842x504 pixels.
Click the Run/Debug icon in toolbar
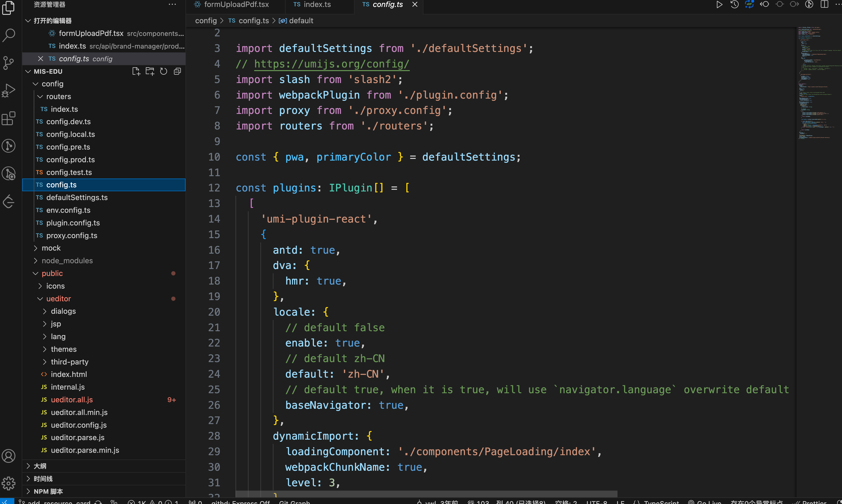point(718,5)
